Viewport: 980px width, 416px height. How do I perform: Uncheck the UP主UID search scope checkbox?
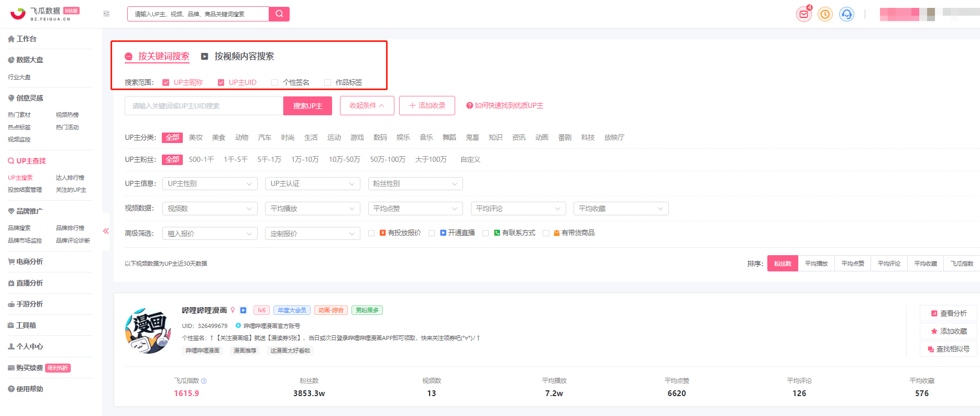221,82
